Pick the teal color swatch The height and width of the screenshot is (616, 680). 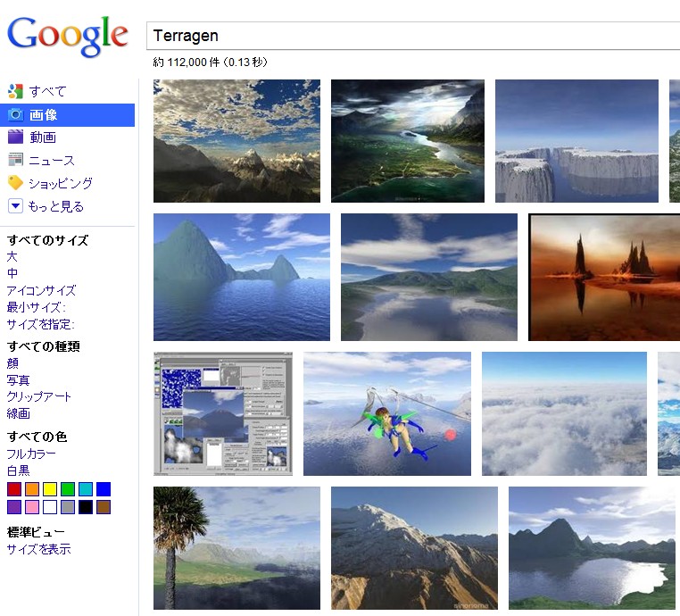coord(86,489)
